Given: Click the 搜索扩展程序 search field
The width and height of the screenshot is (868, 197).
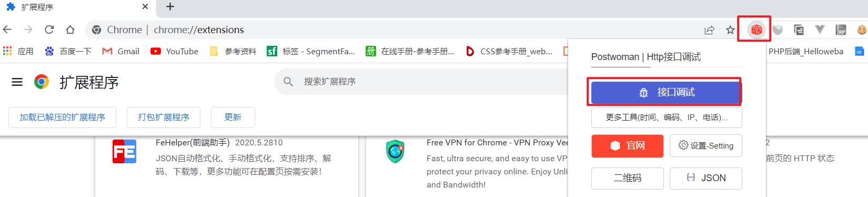Looking at the screenshot, I should coord(421,82).
